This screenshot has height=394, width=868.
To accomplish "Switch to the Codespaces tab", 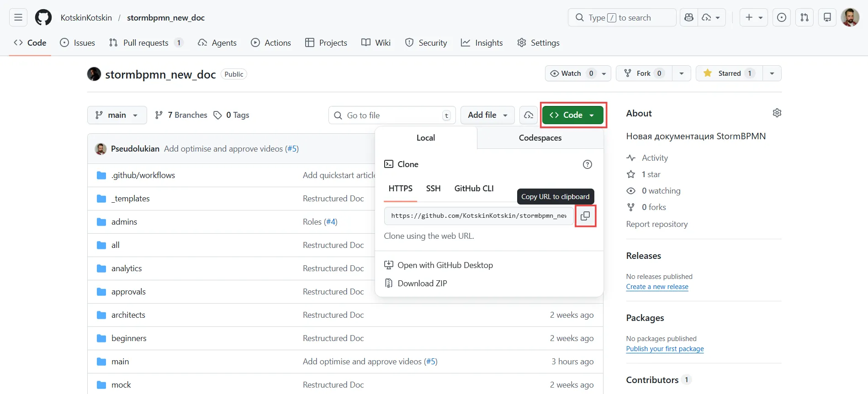I will point(540,138).
